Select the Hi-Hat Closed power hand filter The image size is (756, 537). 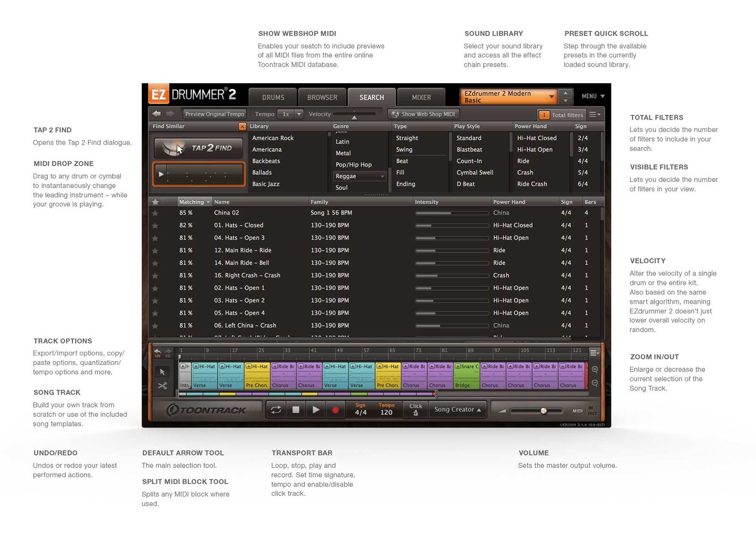click(x=537, y=138)
